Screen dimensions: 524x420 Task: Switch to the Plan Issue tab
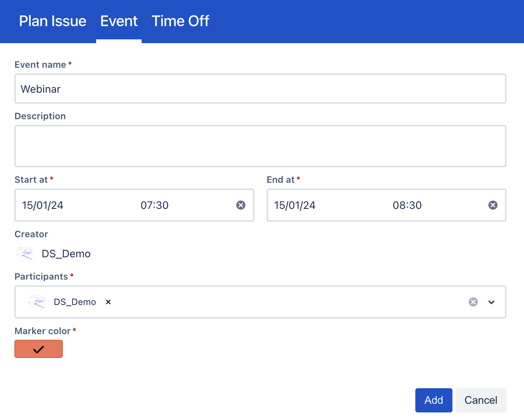53,21
